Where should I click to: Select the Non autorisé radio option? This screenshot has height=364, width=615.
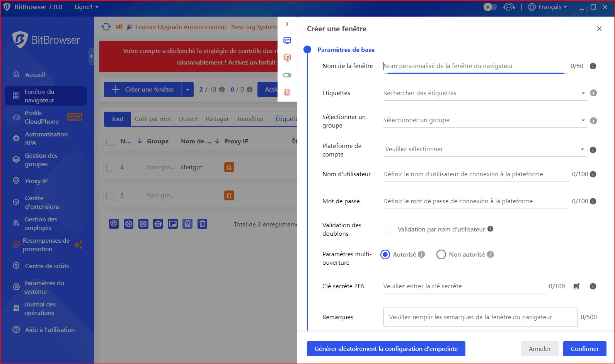[441, 255]
